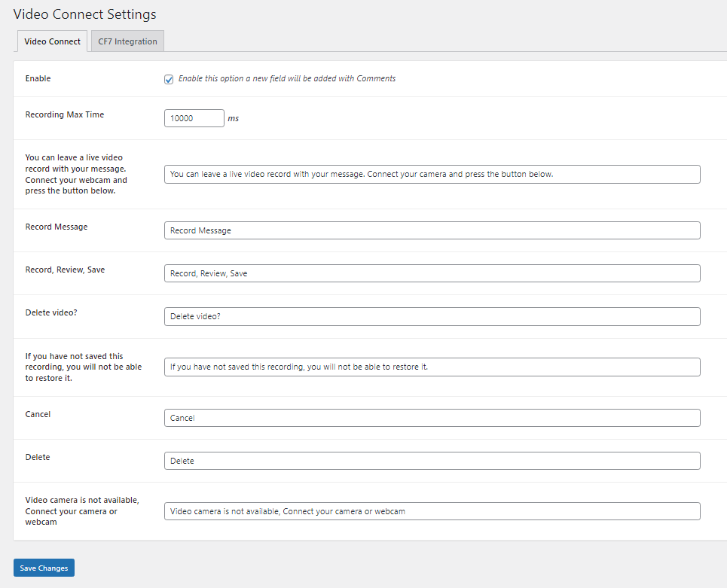
Task: Enable the video comments field checkbox
Action: pyautogui.click(x=169, y=78)
